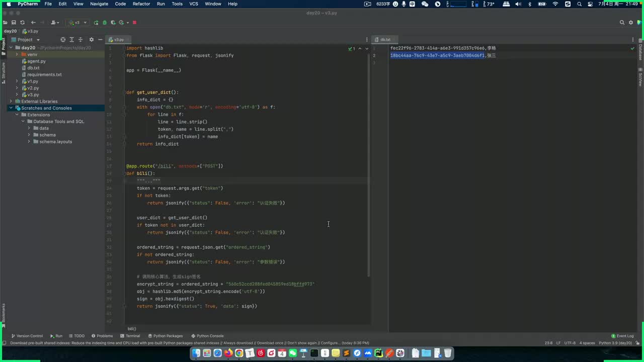Collapse Scratches and Consoles node

pos(11,108)
